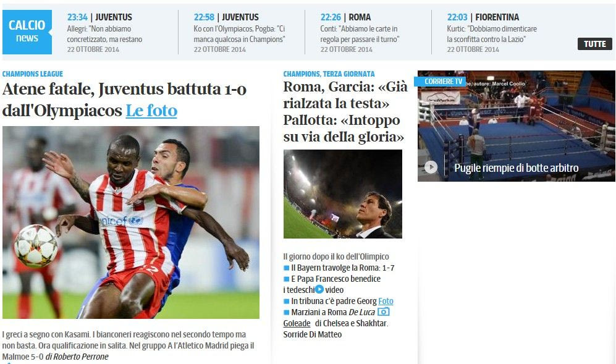This screenshot has height=364, width=616.
Task: Open the 'Le foto' link in the headline
Action: [x=151, y=111]
